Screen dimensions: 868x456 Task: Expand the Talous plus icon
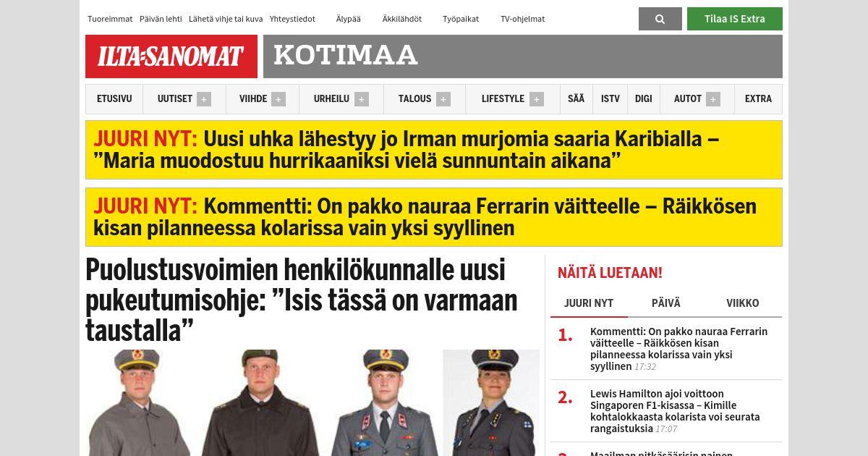[443, 99]
